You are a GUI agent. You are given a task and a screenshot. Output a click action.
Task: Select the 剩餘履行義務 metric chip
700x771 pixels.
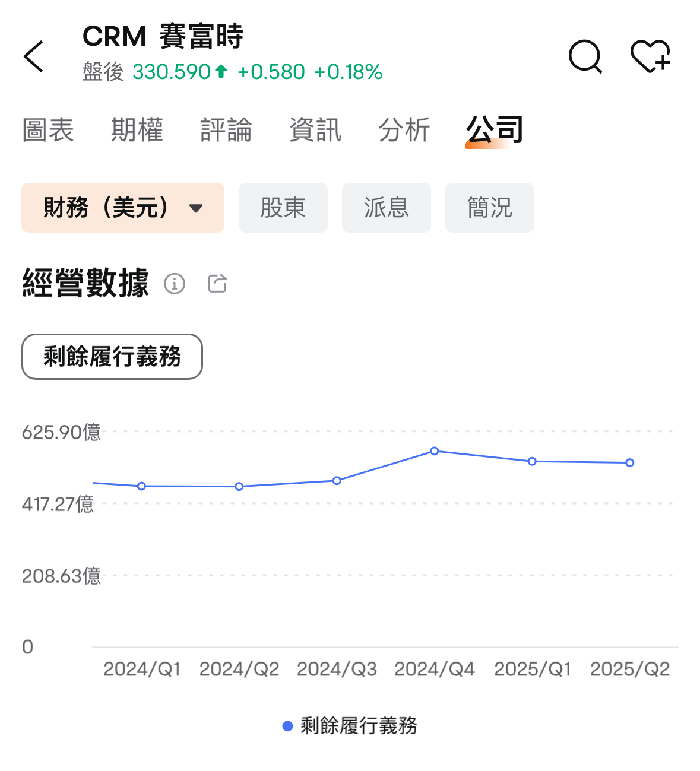click(x=112, y=357)
